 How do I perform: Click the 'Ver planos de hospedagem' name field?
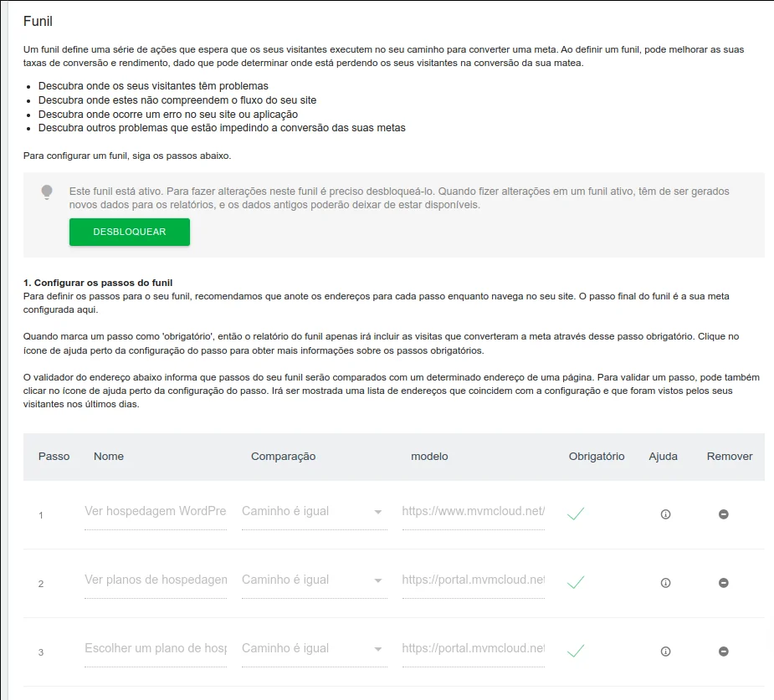tap(156, 580)
